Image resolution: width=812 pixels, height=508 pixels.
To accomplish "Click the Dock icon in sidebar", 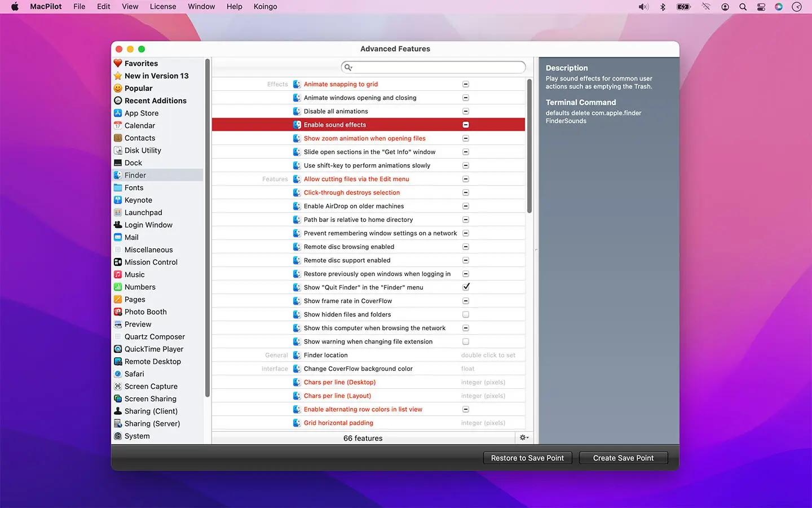I will (118, 163).
